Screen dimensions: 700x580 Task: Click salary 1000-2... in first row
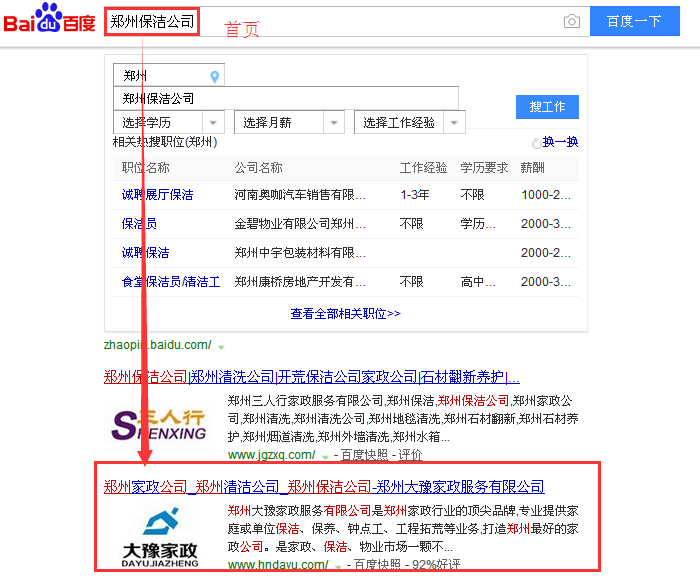click(x=546, y=195)
